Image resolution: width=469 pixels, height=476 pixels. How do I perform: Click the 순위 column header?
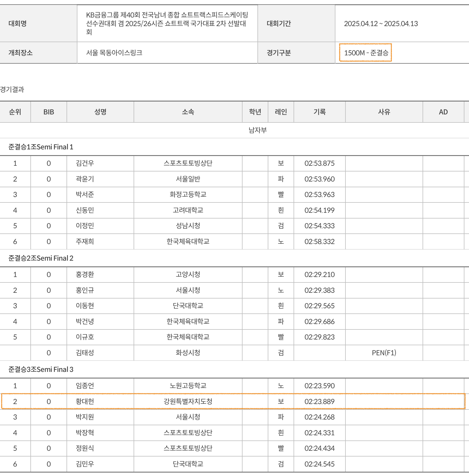click(15, 112)
